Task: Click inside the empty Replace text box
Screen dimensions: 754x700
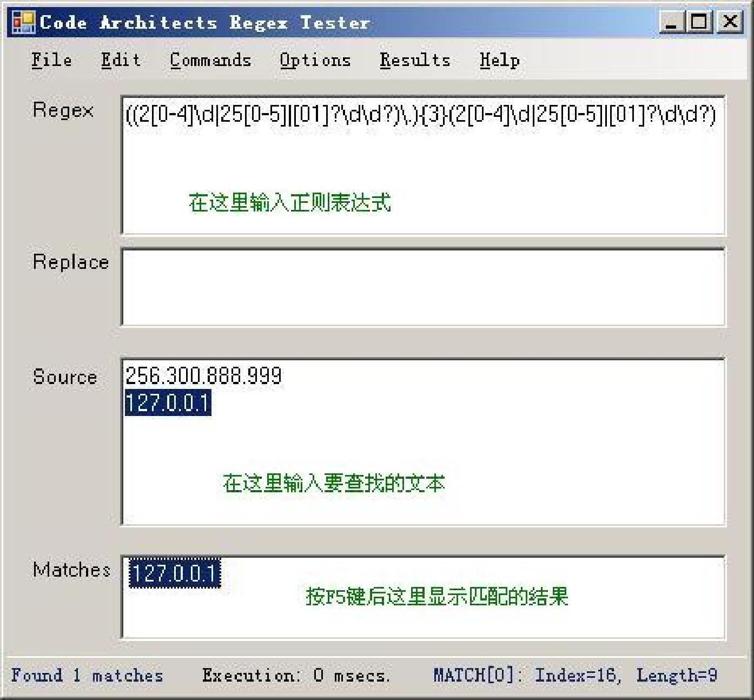Action: pyautogui.click(x=423, y=287)
